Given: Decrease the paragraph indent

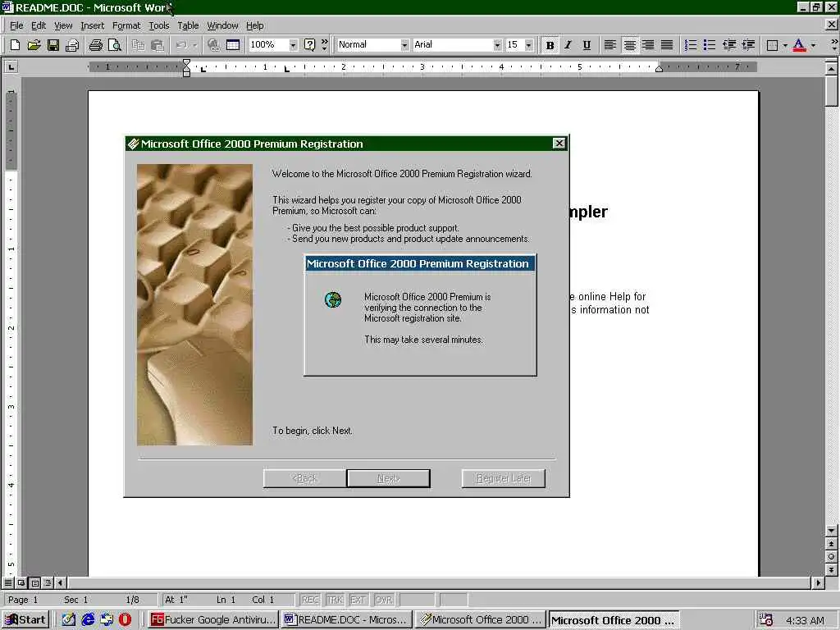Looking at the screenshot, I should point(729,45).
